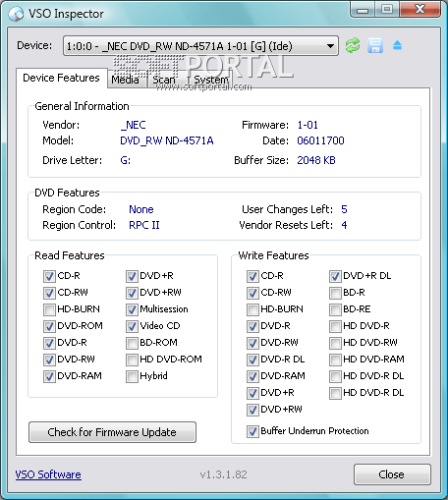The width and height of the screenshot is (448, 500).
Task: Toggle the Video CD checkbox
Action: point(132,326)
